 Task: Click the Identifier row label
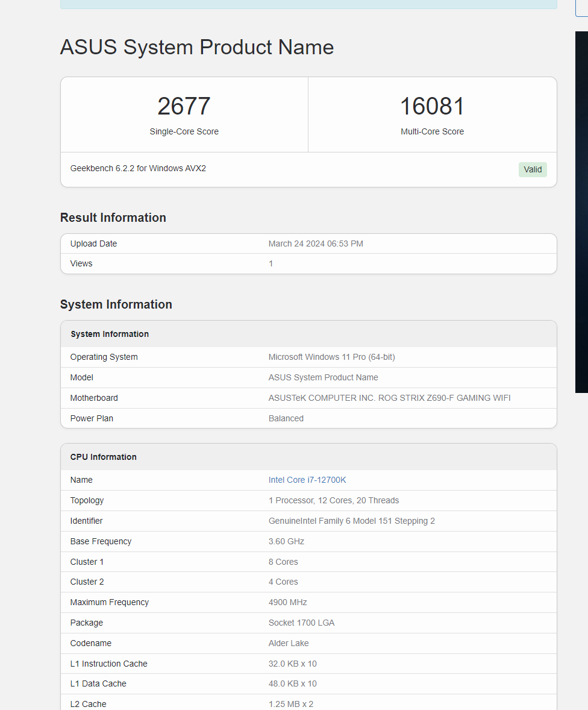[86, 521]
